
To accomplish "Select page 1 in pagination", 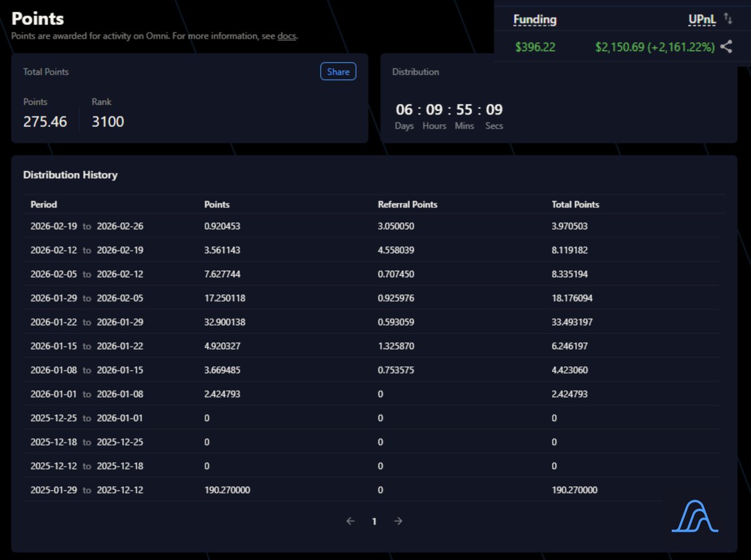I will [x=374, y=521].
